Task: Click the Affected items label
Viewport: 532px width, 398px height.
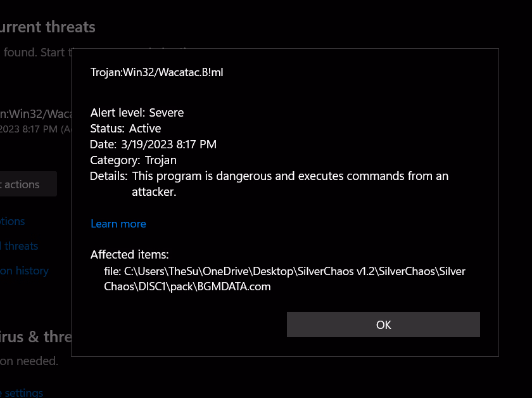Action: (x=130, y=255)
